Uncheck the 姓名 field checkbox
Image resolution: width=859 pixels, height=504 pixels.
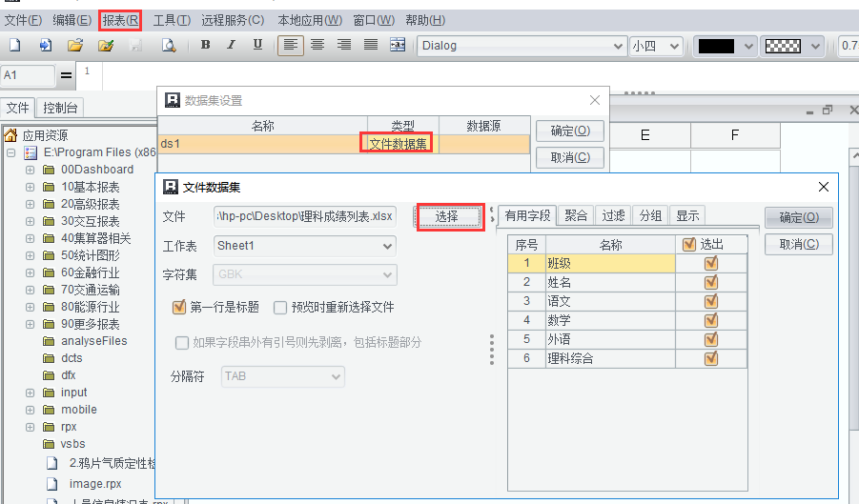pos(711,282)
